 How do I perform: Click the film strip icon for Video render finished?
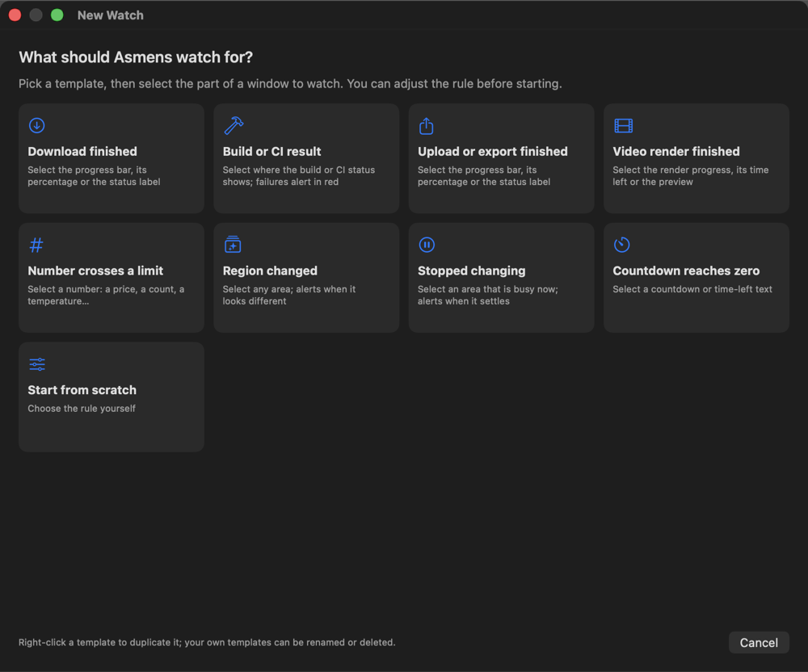pyautogui.click(x=624, y=126)
